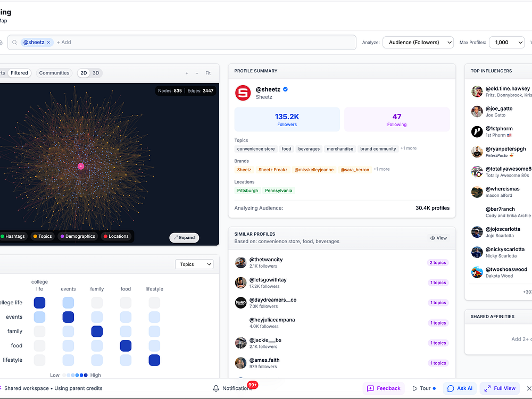Toggle Hashtags legend filter
Image resolution: width=532 pixels, height=399 pixels.
coord(13,236)
